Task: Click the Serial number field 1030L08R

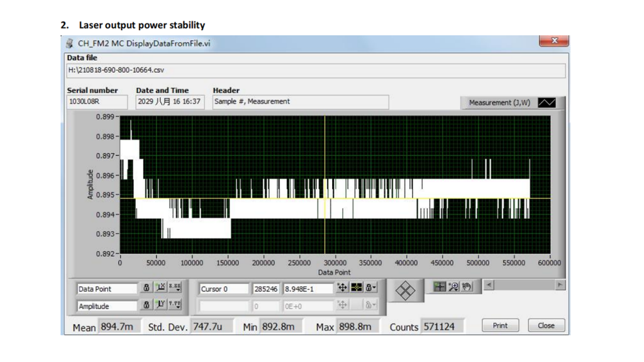Action: click(97, 102)
